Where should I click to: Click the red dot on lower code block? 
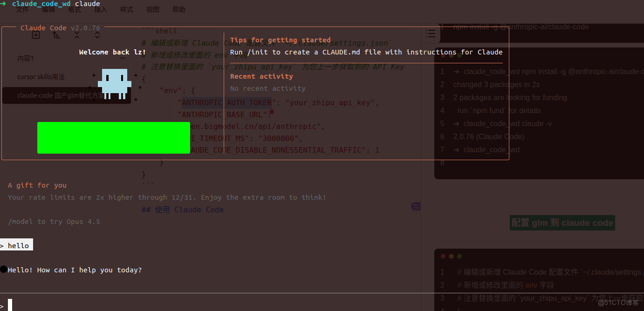coord(443,256)
